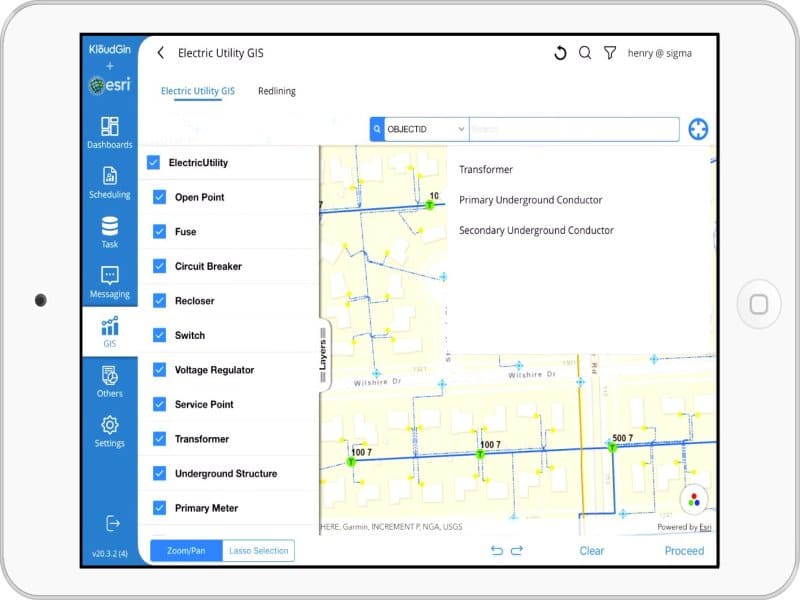800x600 pixels.
Task: Click the Proceed button
Action: 684,551
